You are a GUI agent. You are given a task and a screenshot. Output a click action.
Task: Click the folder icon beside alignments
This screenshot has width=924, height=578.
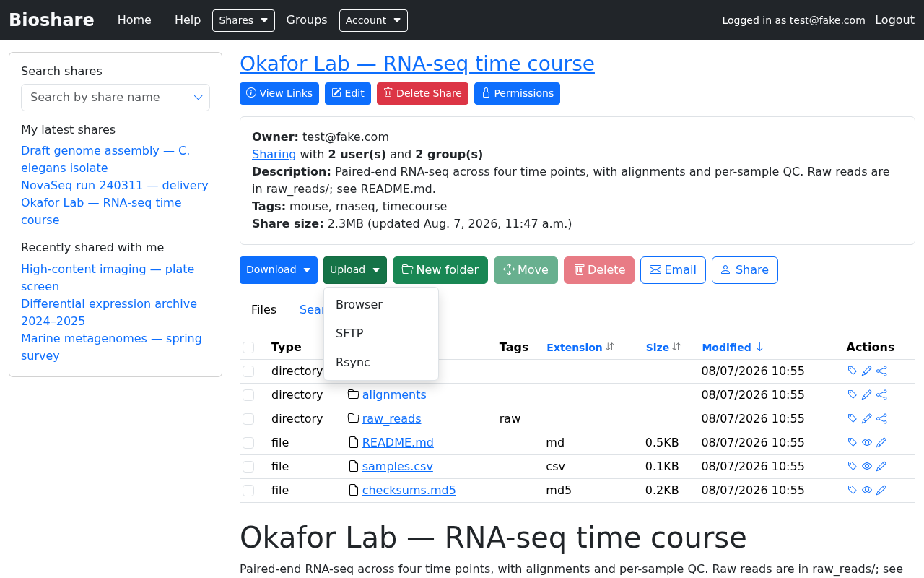353,394
